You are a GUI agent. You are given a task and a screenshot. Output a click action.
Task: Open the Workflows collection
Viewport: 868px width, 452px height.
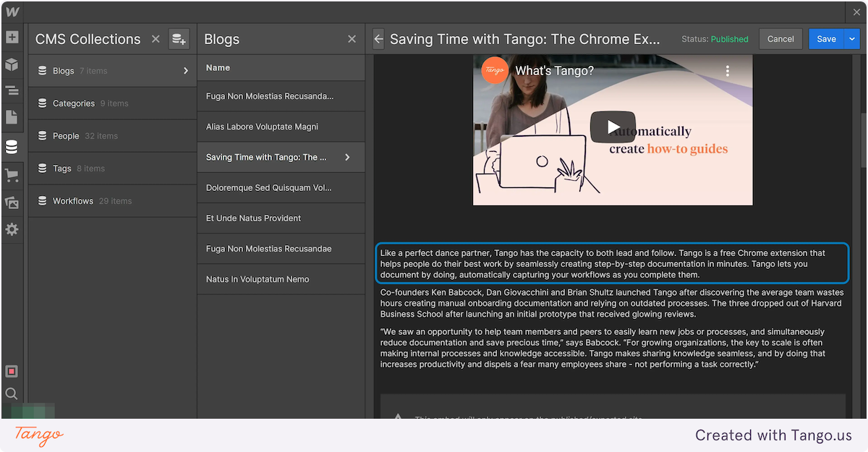(112, 201)
